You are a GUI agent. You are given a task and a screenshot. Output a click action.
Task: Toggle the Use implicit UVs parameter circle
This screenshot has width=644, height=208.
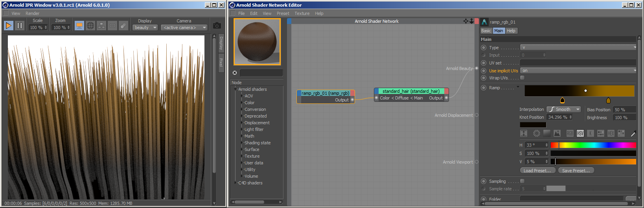point(484,71)
